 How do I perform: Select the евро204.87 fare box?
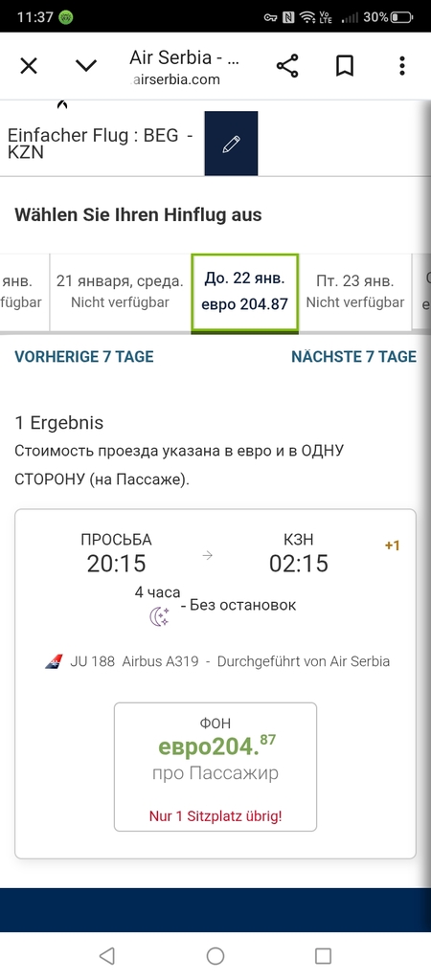point(215,767)
